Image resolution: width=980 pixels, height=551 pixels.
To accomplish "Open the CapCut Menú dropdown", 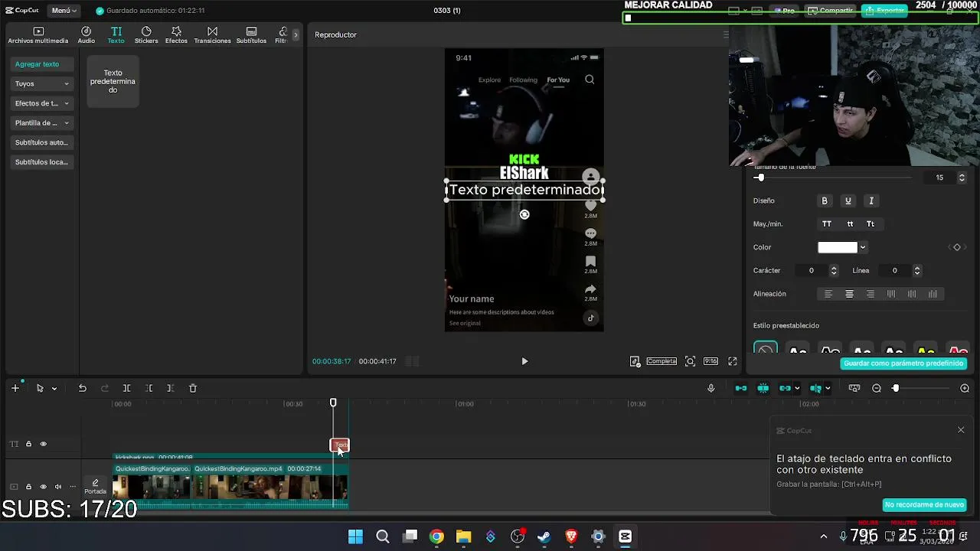I will 64,11.
